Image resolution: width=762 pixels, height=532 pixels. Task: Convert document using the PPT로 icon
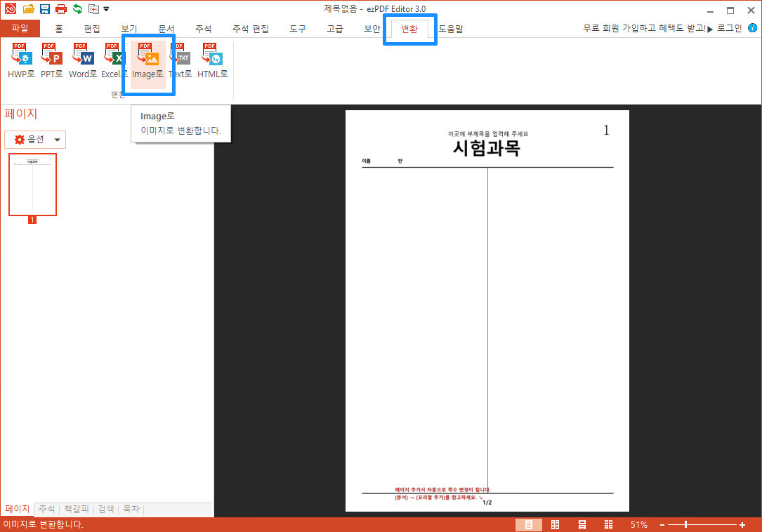point(51,60)
